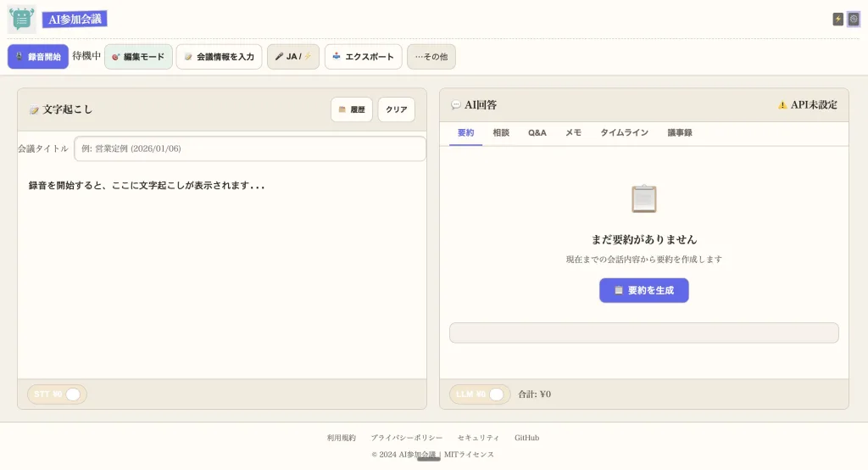The image size is (868, 470).
Task: Open the JA language selector
Action: click(292, 57)
